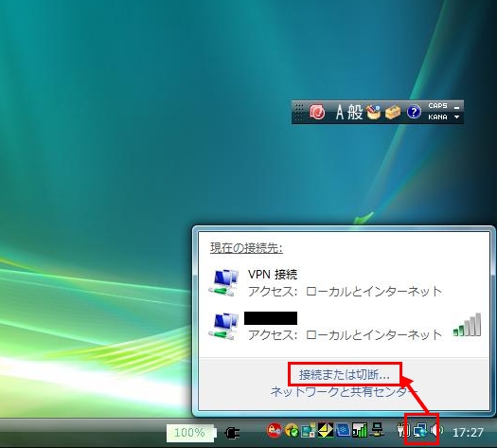Click the 100% battery indicator

[x=191, y=433]
